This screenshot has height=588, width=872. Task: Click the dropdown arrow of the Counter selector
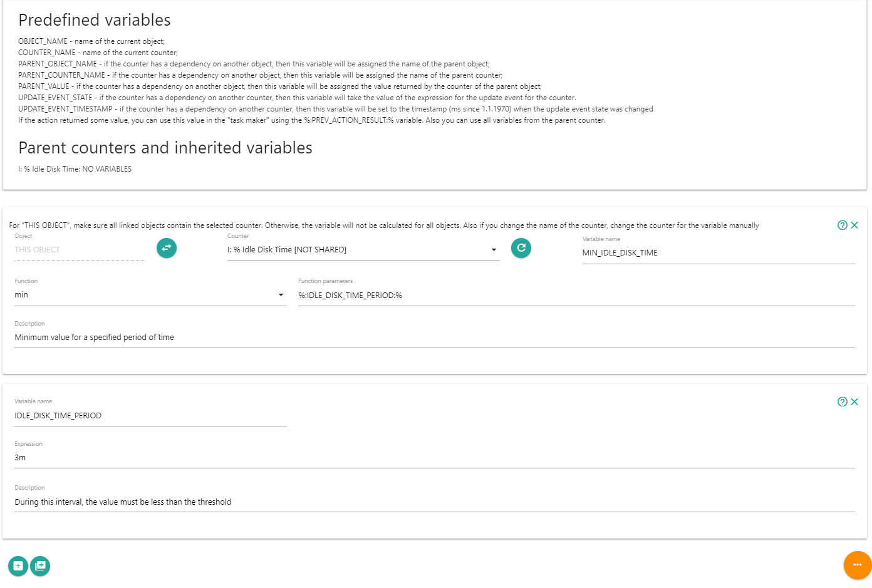[x=494, y=250]
